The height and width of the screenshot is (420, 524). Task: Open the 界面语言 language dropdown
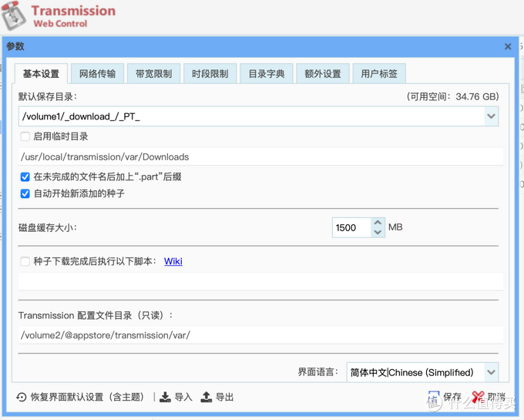[492, 372]
